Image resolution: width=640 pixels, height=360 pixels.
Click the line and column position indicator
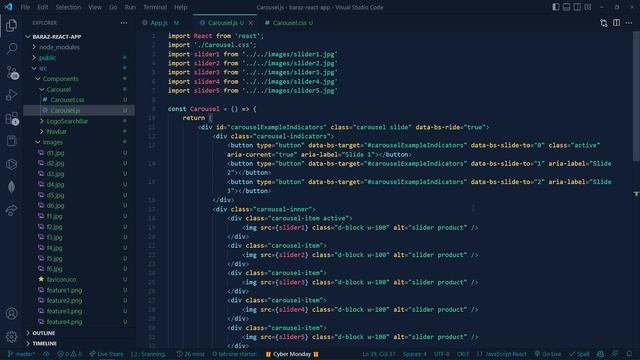[x=378, y=354]
